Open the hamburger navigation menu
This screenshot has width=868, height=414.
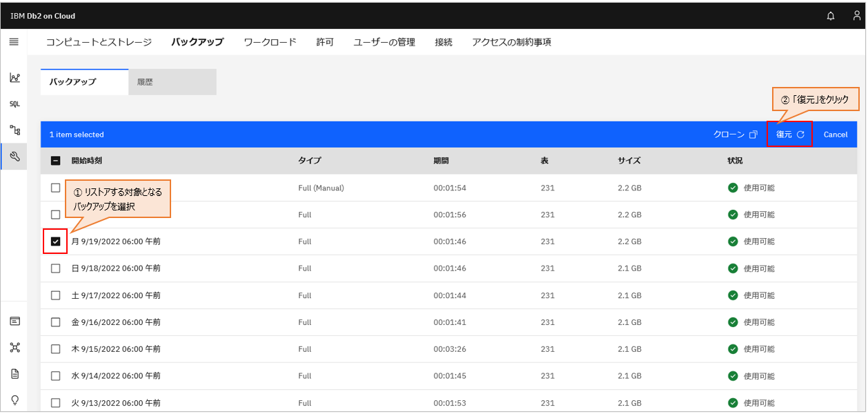coord(14,42)
